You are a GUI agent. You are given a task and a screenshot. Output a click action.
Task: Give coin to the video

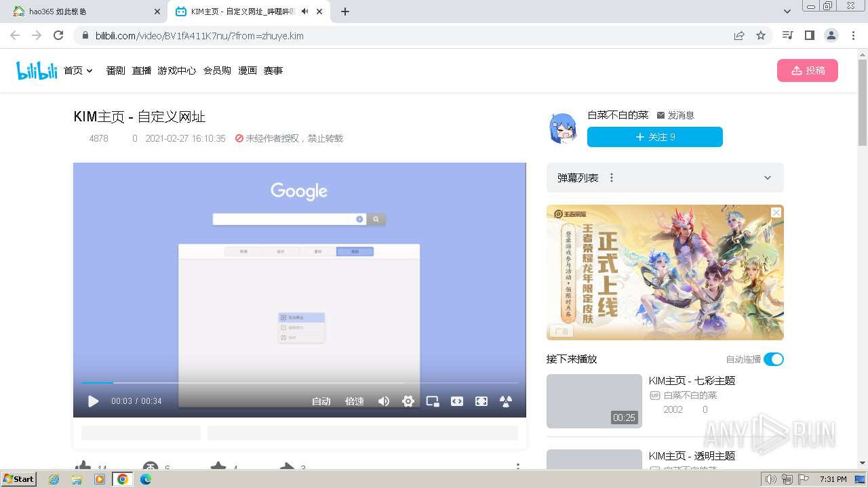click(x=151, y=466)
